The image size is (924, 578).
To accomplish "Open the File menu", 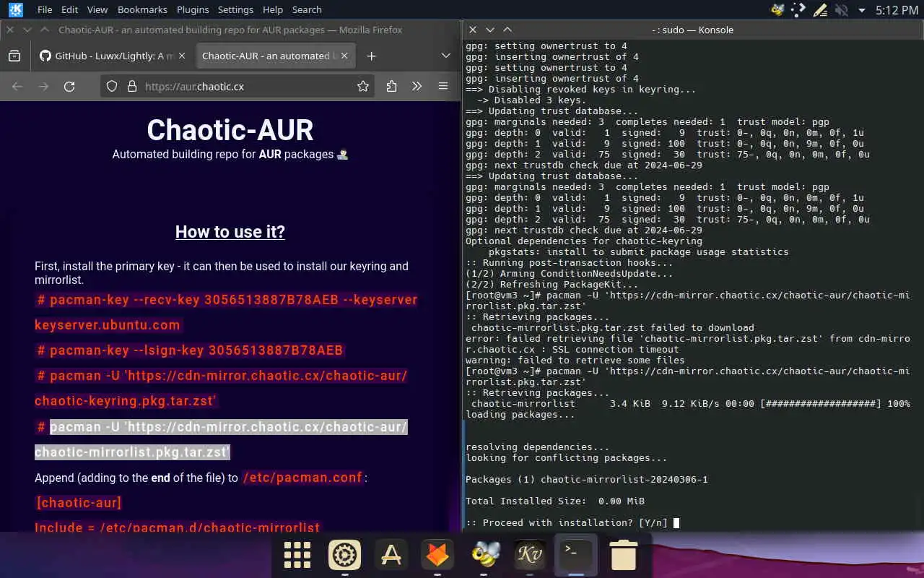I will [x=45, y=9].
